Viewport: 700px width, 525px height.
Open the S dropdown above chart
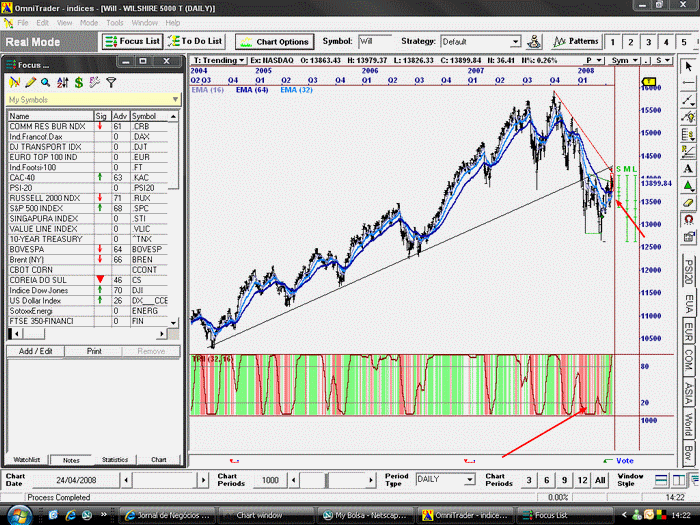point(663,60)
